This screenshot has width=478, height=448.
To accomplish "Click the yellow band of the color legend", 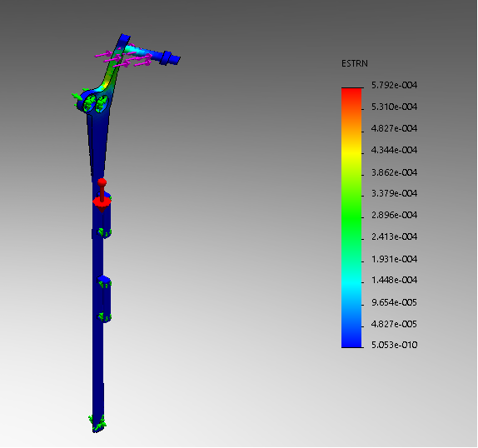I will [351, 152].
